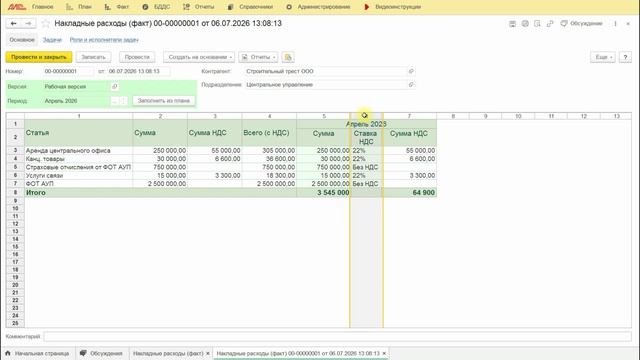Open the Версия field link icon
This screenshot has height=360, width=640.
[115, 87]
